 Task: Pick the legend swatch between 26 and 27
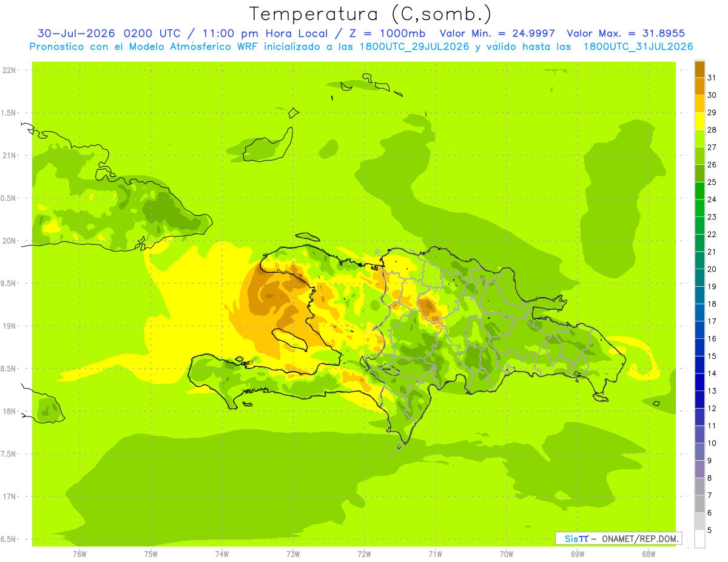tap(699, 156)
